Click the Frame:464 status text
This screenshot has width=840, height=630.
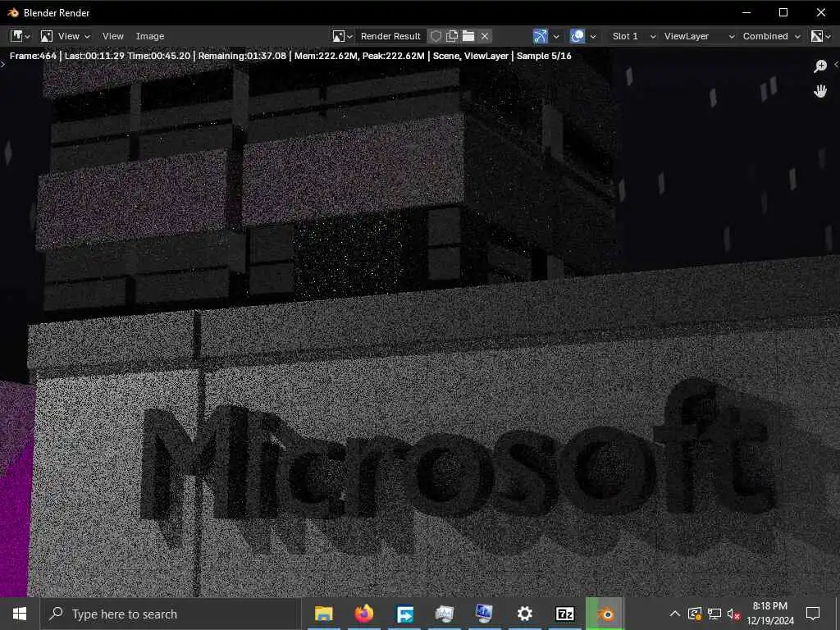(x=33, y=56)
